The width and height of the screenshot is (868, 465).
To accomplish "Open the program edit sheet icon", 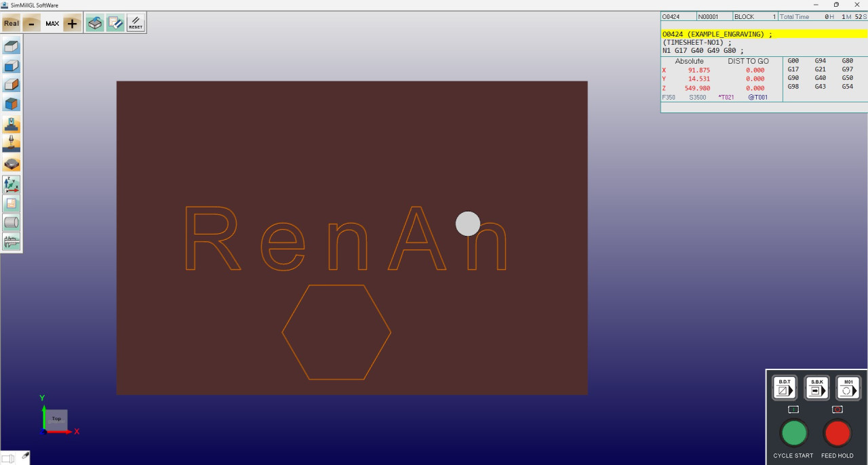I will pos(115,23).
